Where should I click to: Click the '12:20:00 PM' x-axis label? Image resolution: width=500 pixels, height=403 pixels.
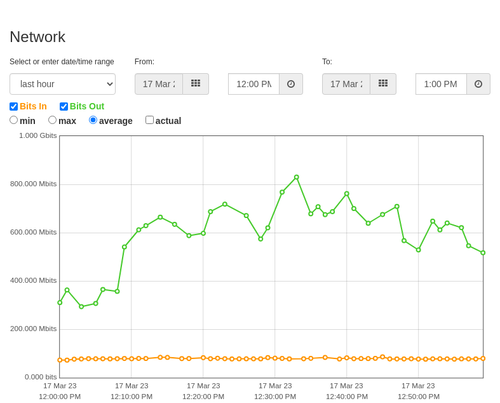click(203, 397)
